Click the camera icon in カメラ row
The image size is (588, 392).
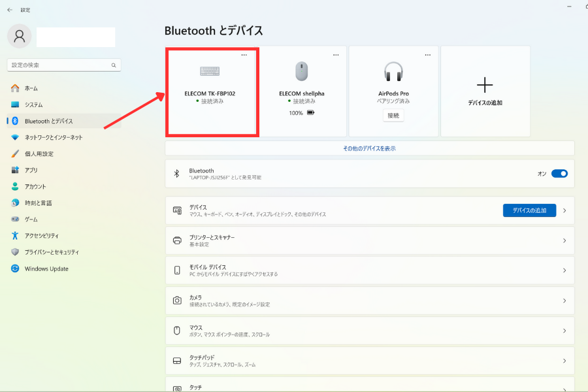click(x=177, y=301)
